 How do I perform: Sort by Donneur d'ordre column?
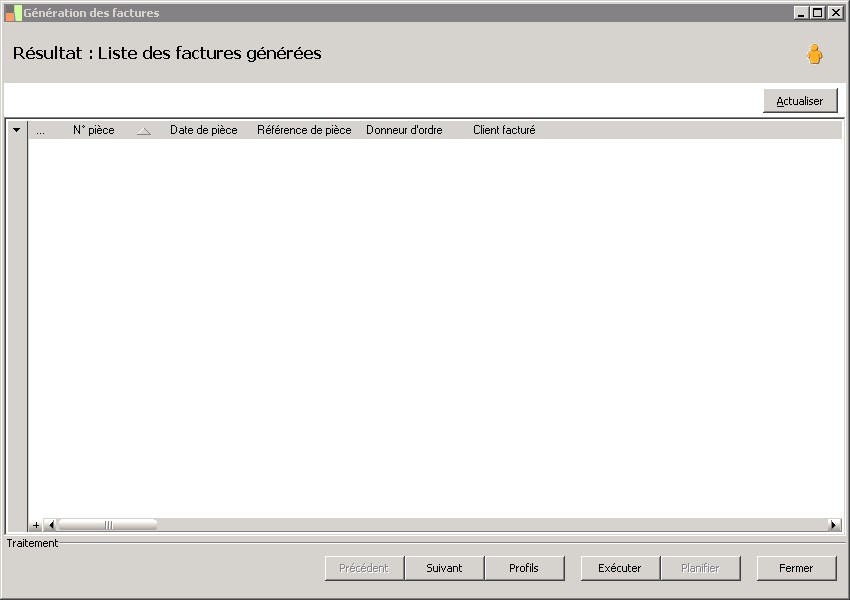coord(404,130)
